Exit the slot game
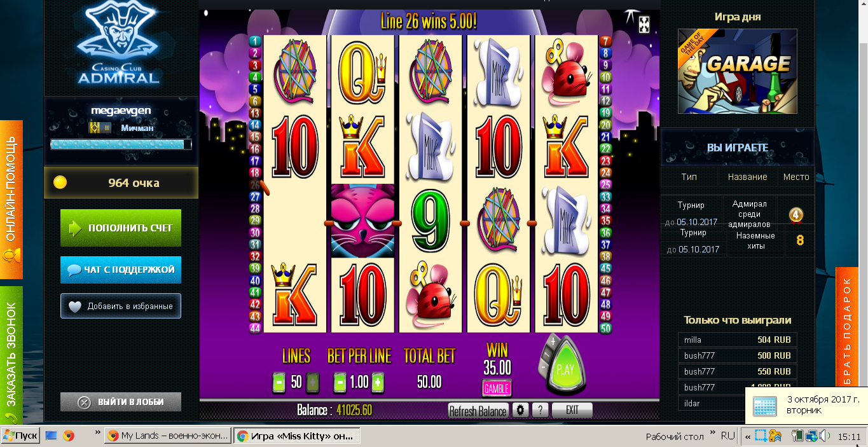Image resolution: width=868 pixels, height=447 pixels. pos(572,410)
